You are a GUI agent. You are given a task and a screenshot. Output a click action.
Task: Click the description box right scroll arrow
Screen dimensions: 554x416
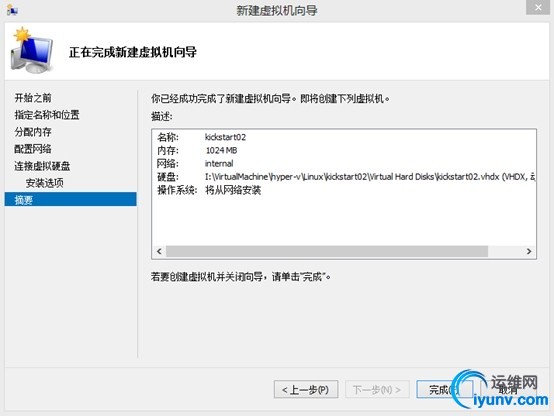click(529, 251)
